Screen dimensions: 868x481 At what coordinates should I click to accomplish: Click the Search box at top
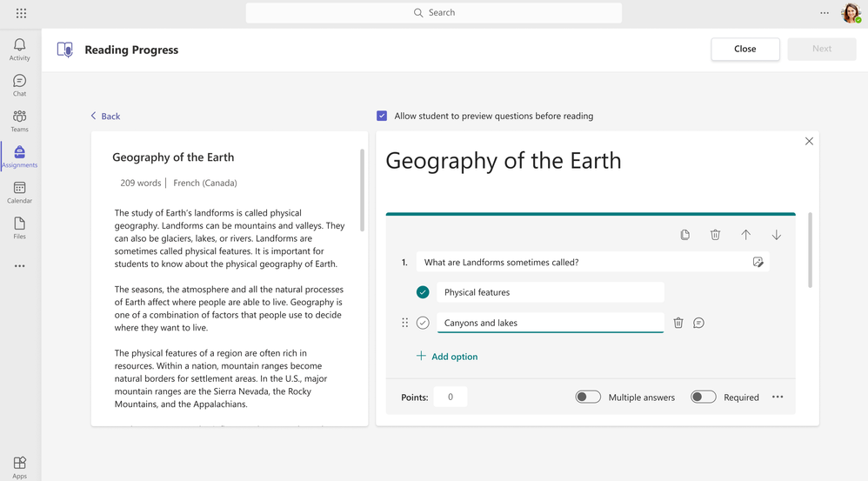433,13
